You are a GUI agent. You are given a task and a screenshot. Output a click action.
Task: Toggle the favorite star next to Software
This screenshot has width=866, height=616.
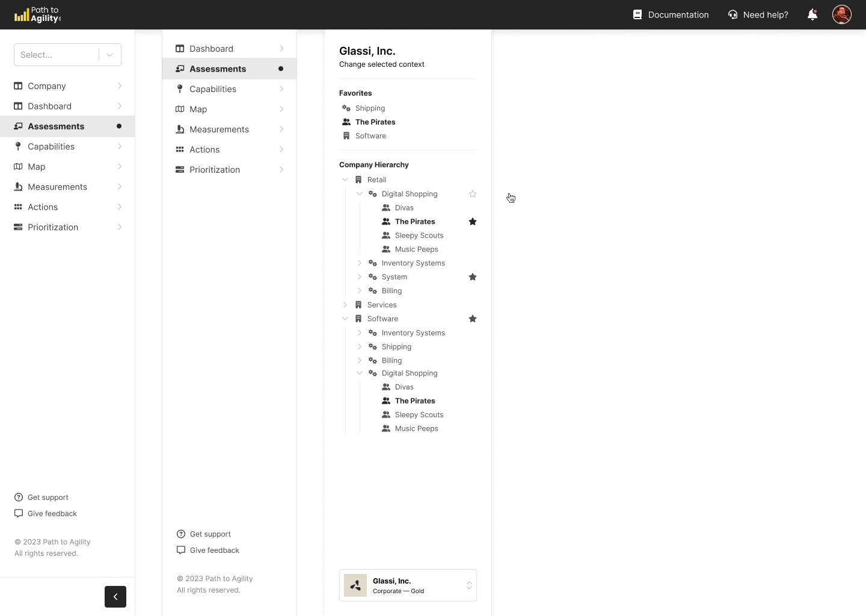pyautogui.click(x=473, y=319)
